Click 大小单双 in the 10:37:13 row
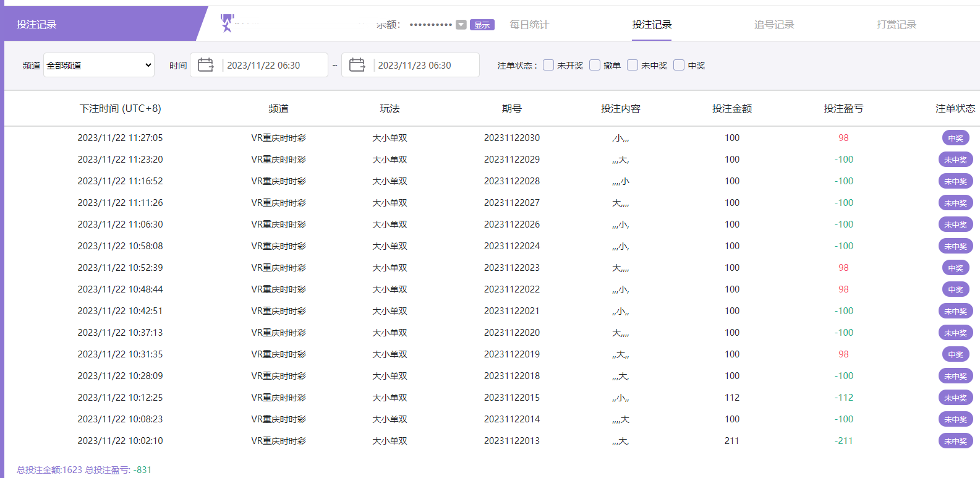The height and width of the screenshot is (478, 980). pos(390,333)
